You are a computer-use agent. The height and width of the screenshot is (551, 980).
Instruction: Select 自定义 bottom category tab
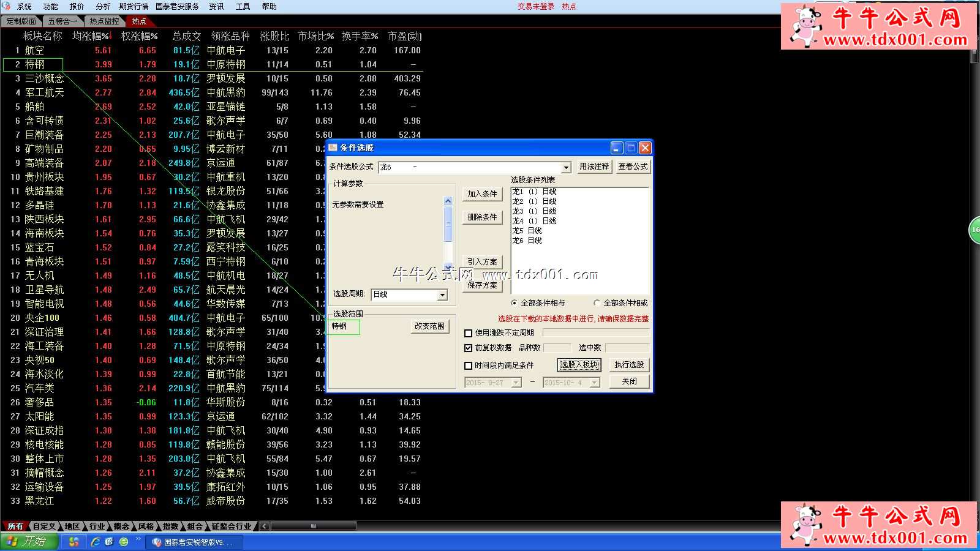pyautogui.click(x=43, y=527)
